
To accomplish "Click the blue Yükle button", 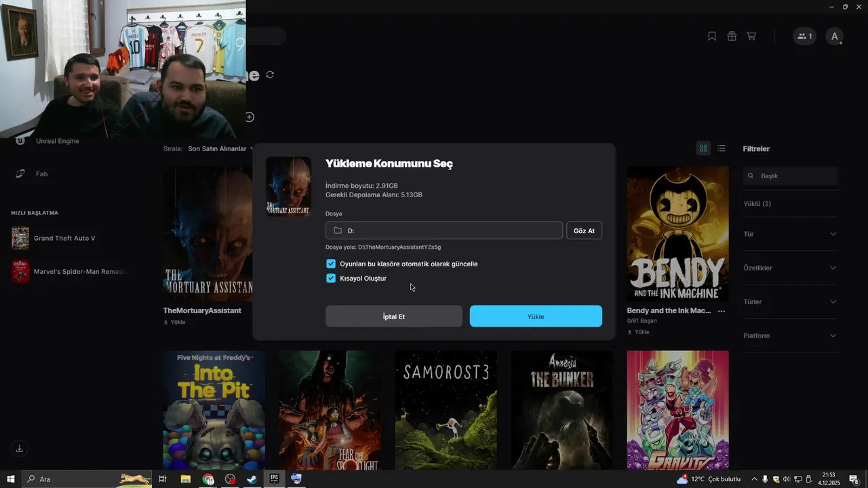I will pyautogui.click(x=536, y=317).
